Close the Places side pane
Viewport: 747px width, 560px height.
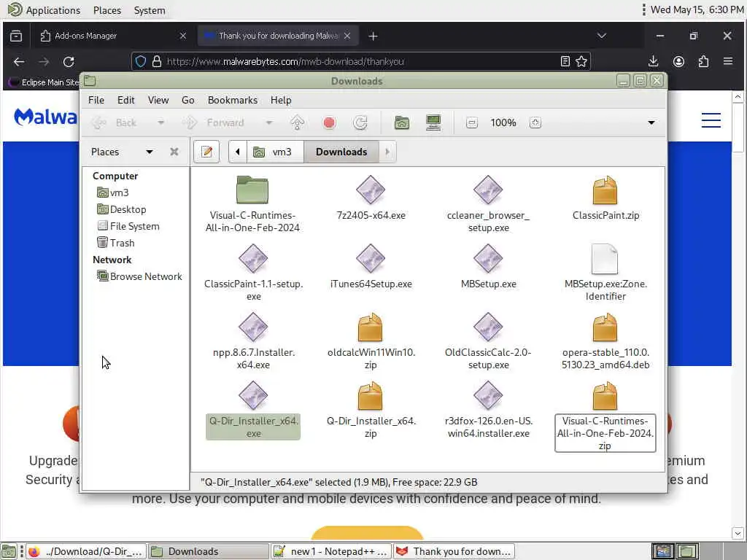(174, 152)
